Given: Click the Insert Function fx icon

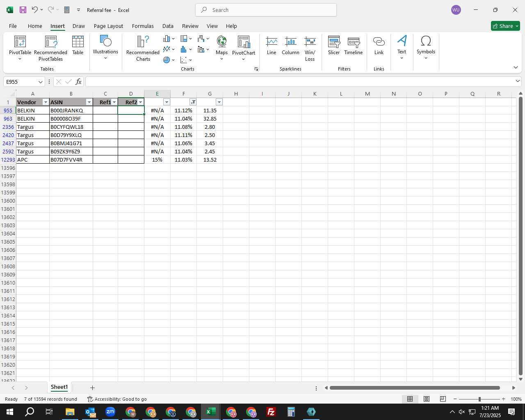Looking at the screenshot, I should [x=78, y=82].
